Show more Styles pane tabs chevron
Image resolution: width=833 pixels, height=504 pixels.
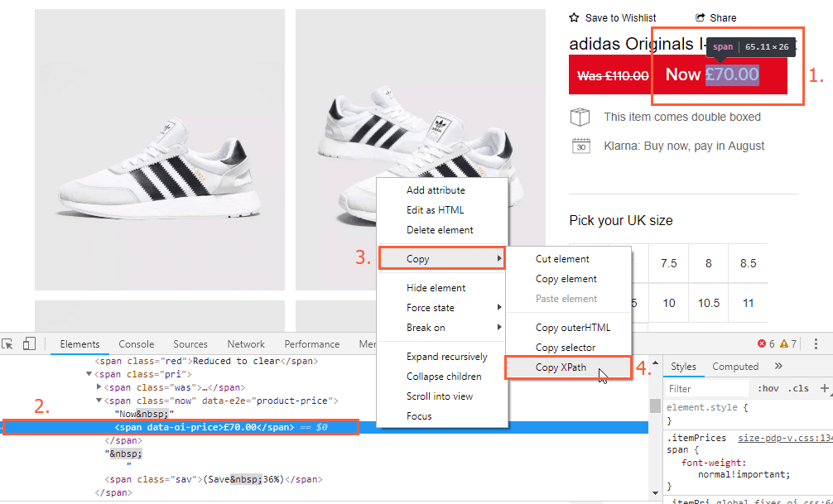pos(778,367)
